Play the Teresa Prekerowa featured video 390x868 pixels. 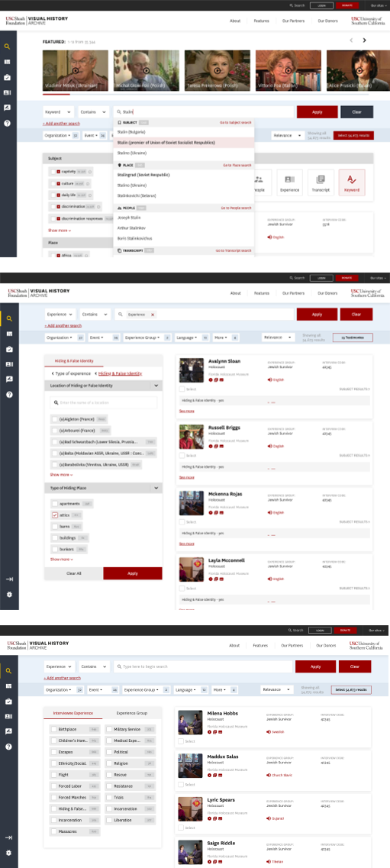click(218, 70)
